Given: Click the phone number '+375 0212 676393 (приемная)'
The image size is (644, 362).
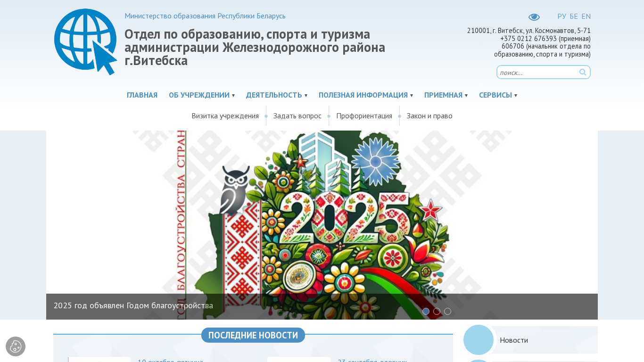Looking at the screenshot, I should click(545, 39).
